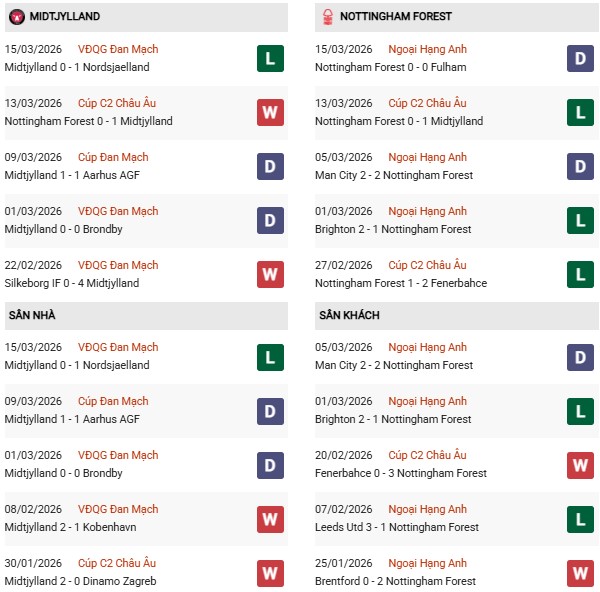
Task: Click the Ngoại Hạng Anh link dated 07/02/2026
Action: point(428,509)
